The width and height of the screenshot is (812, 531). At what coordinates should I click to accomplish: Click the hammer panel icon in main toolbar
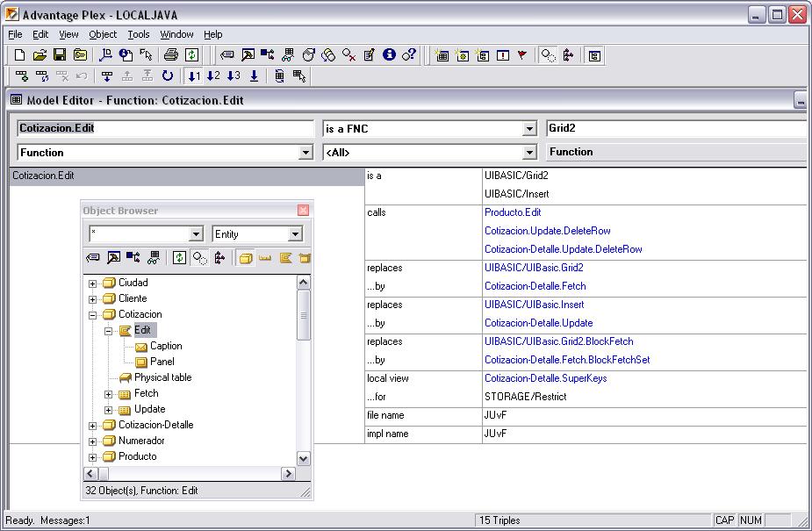[248, 55]
